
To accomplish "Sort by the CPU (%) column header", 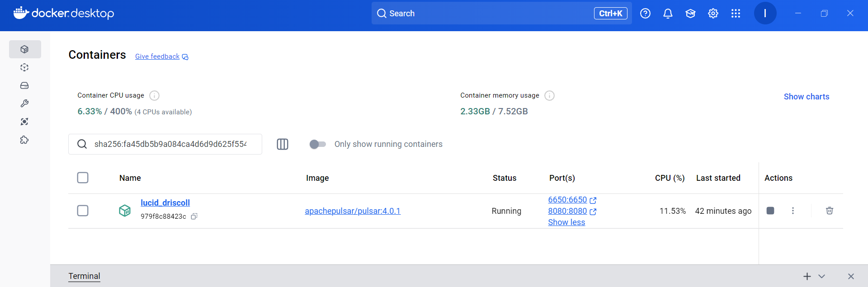I will tap(670, 178).
